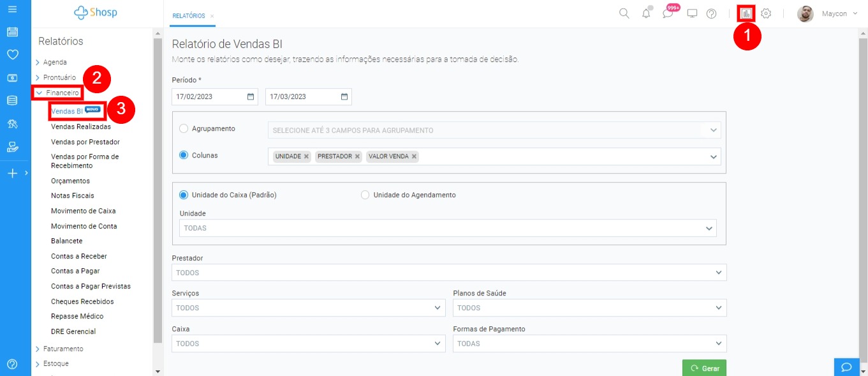This screenshot has height=376, width=868.
Task: Expand the sidebar plus menu chevron
Action: tap(26, 173)
